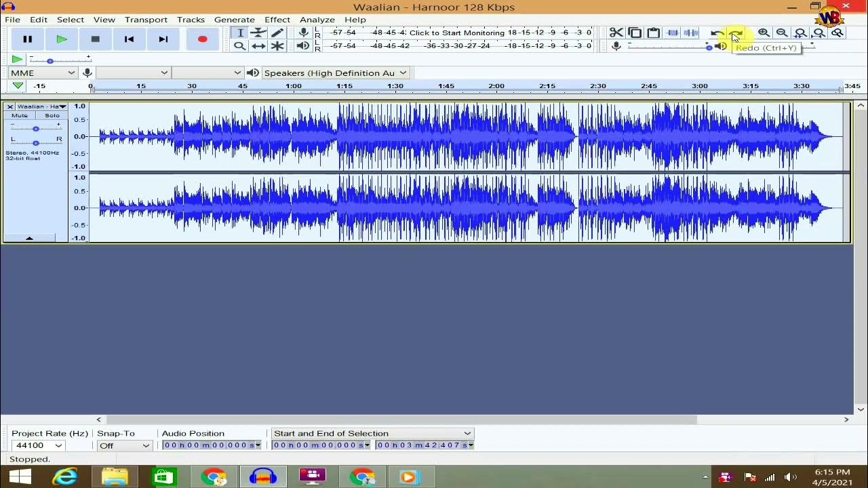Open Internet Explorer from the taskbar
Viewport: 868px width, 488px height.
click(65, 477)
